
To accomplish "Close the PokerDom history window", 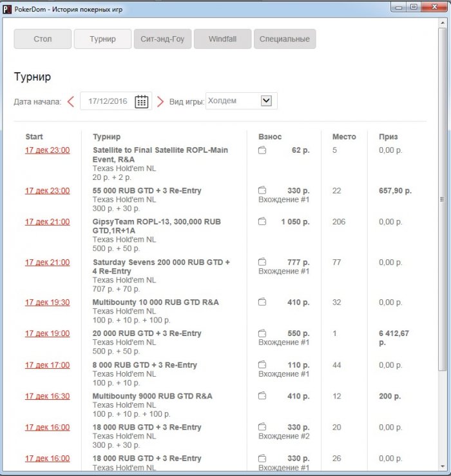I will coord(434,7).
